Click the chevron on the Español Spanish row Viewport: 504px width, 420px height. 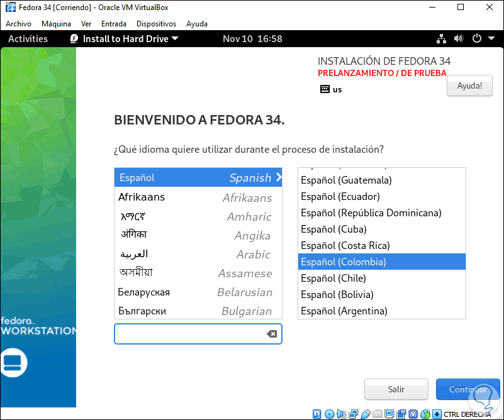click(279, 177)
